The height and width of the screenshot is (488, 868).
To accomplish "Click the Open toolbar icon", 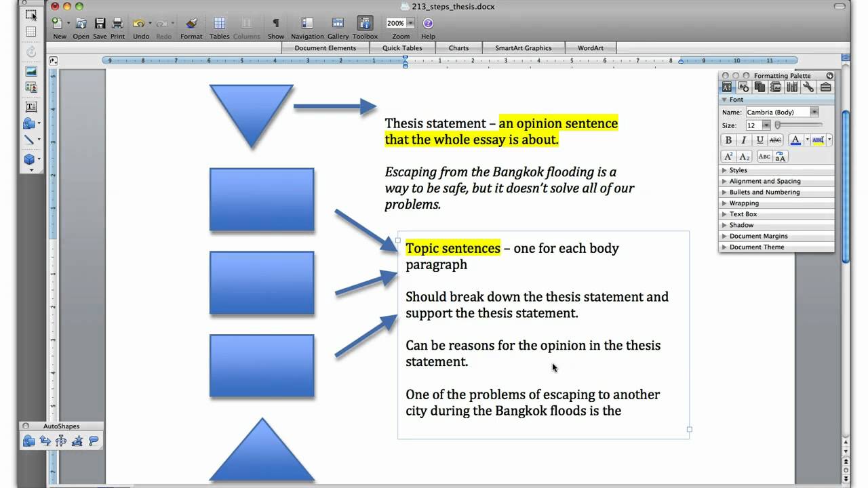I will pos(81,24).
